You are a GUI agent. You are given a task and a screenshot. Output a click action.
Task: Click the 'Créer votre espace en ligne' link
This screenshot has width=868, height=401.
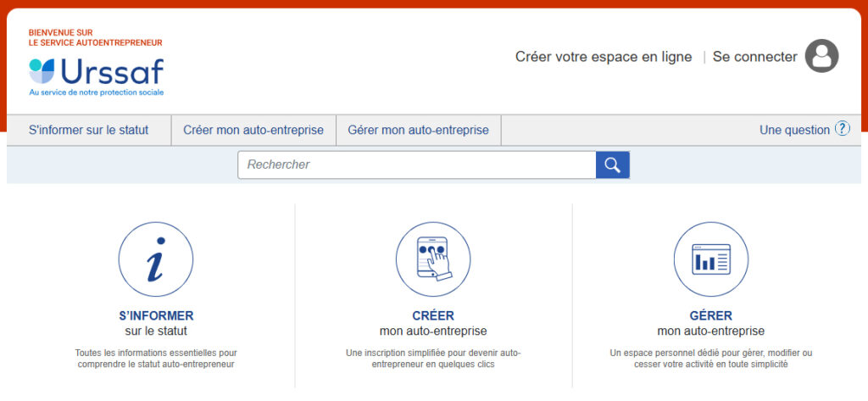[x=603, y=57]
